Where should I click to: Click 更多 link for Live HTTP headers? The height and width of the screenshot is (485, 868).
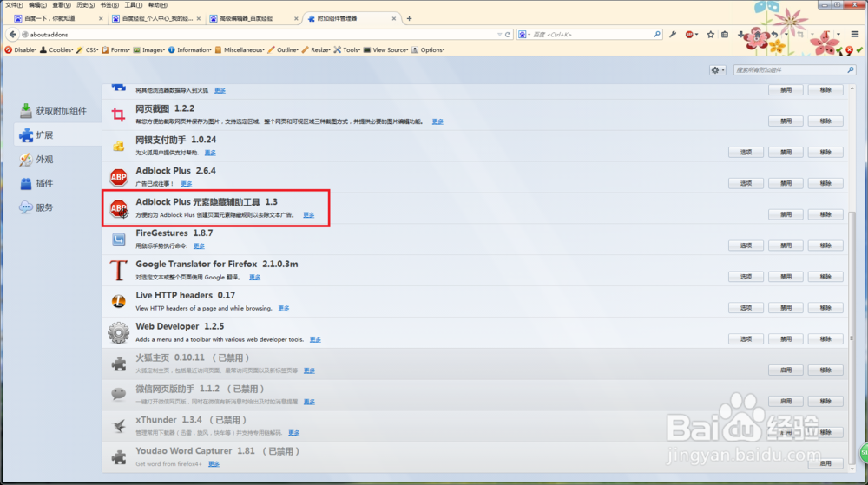[284, 308]
